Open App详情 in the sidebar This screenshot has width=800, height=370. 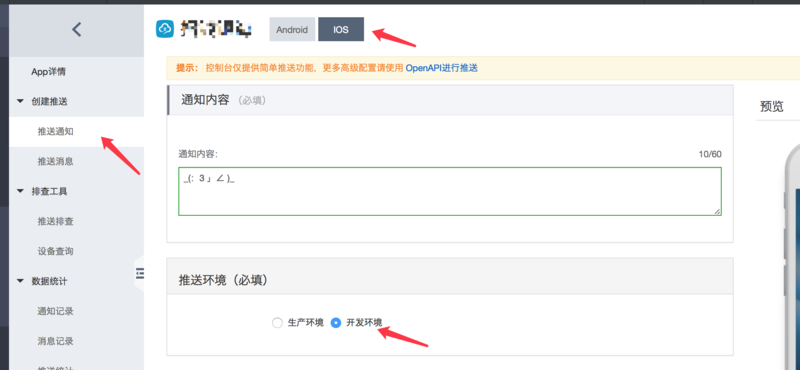(x=48, y=72)
